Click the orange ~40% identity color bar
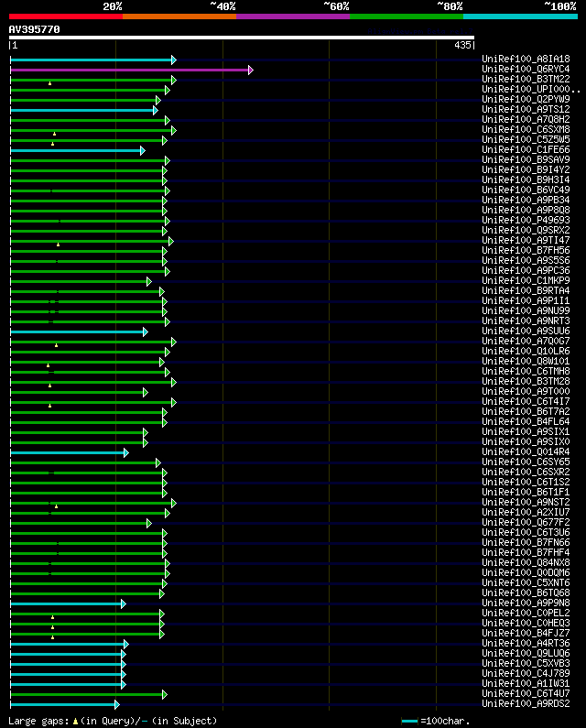Image resolution: width=586 pixels, height=728 pixels. (179, 16)
